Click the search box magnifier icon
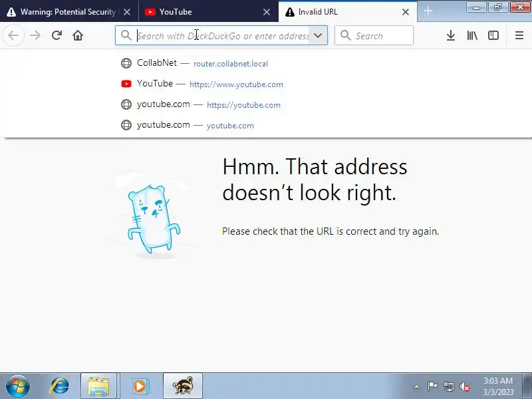The height and width of the screenshot is (399, 532). point(345,35)
